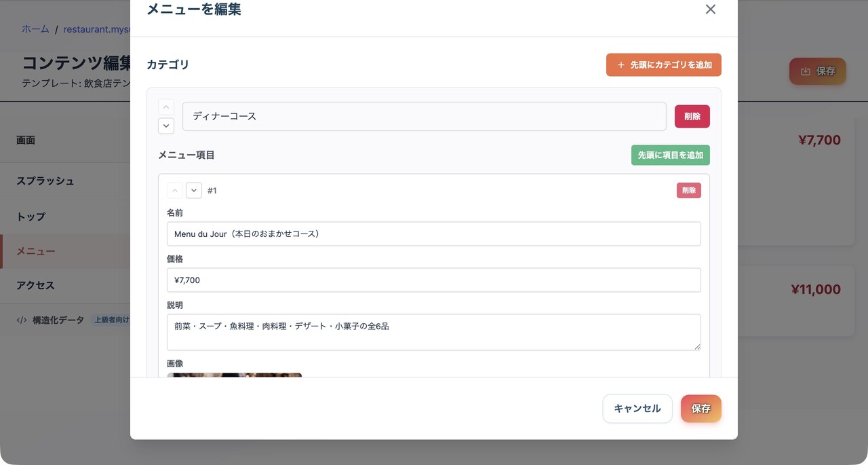Move menu item #1 down with its arrow
The image size is (868, 465).
pyautogui.click(x=194, y=191)
